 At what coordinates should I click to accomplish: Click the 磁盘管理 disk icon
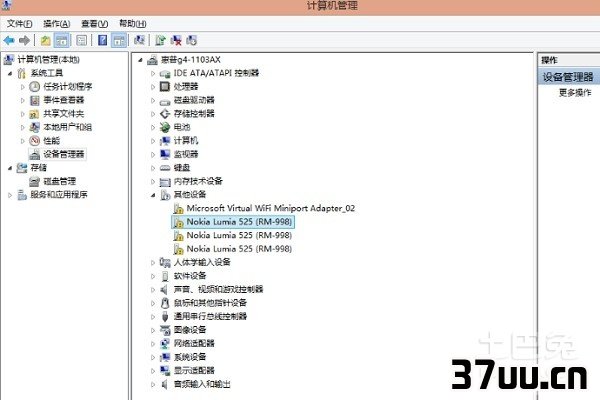pos(34,181)
